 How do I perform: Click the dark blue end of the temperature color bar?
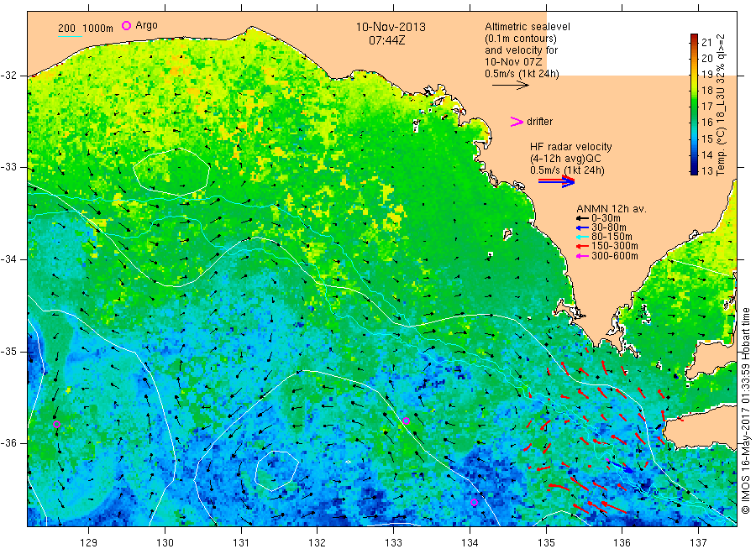pyautogui.click(x=694, y=170)
